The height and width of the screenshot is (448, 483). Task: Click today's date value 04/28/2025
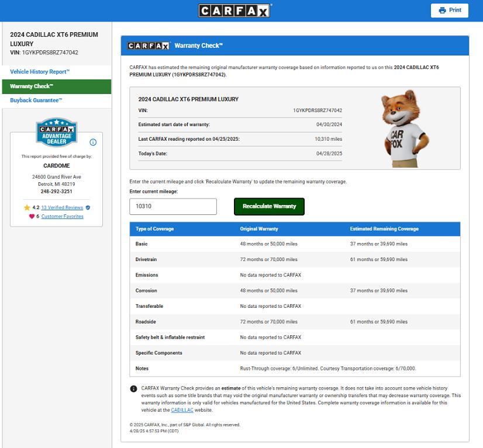pyautogui.click(x=329, y=154)
